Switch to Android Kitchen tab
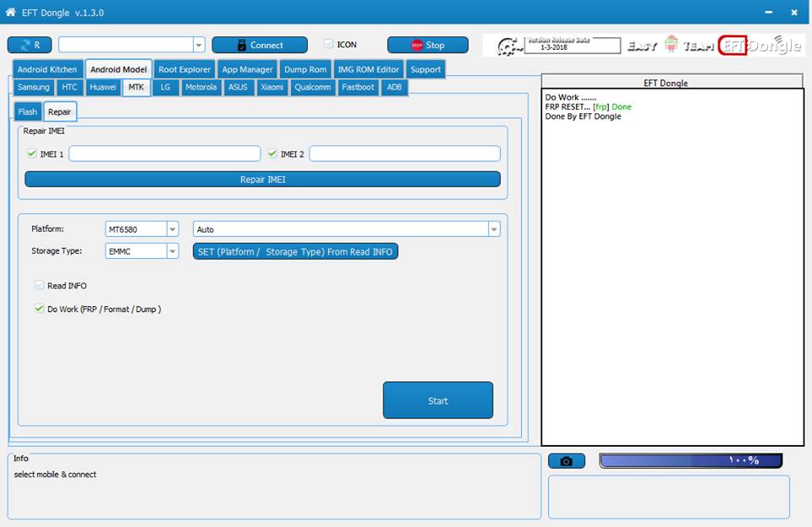812x527 pixels. (x=47, y=69)
